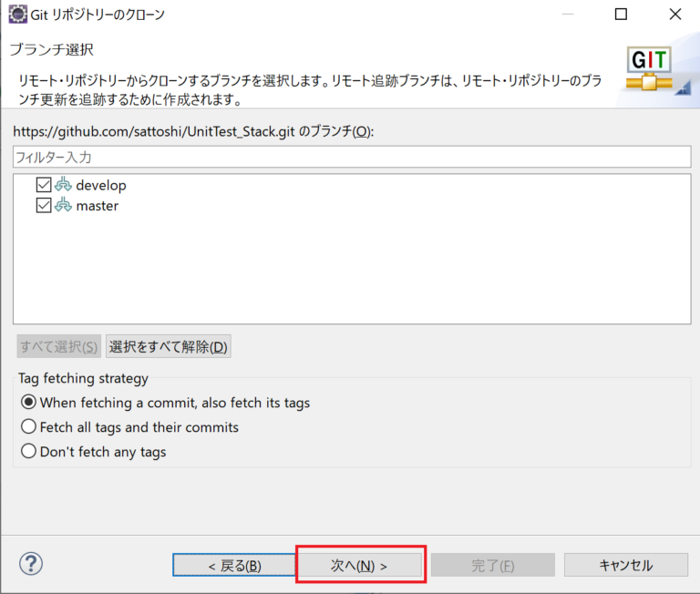
Task: Close the Git リポジトリーのクローン dialog
Action: pyautogui.click(x=674, y=15)
